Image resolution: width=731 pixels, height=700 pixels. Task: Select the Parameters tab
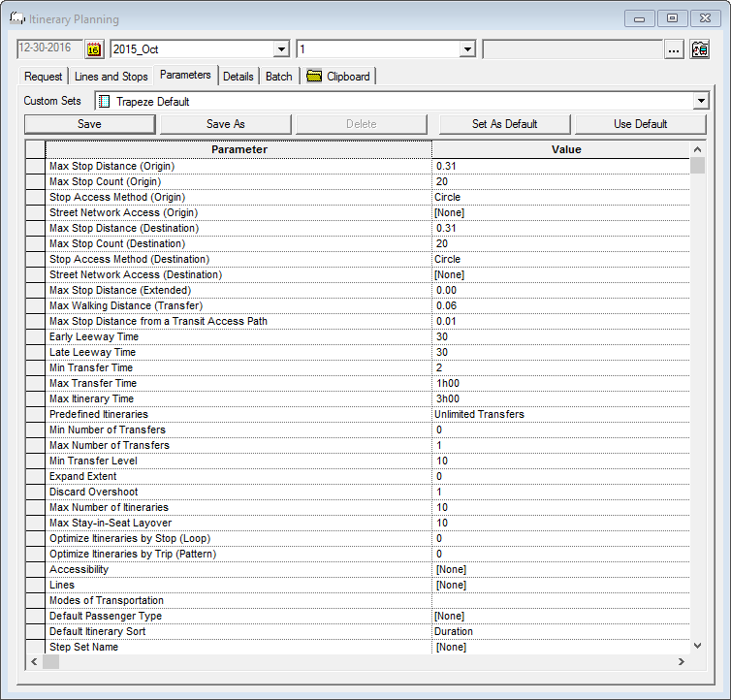(x=185, y=75)
